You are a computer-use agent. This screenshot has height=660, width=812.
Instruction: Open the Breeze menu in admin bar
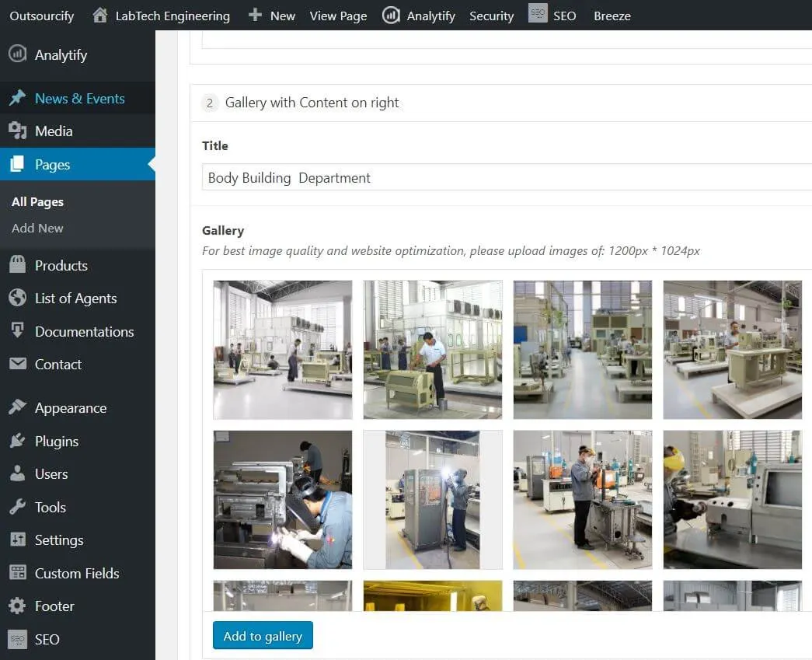[612, 16]
